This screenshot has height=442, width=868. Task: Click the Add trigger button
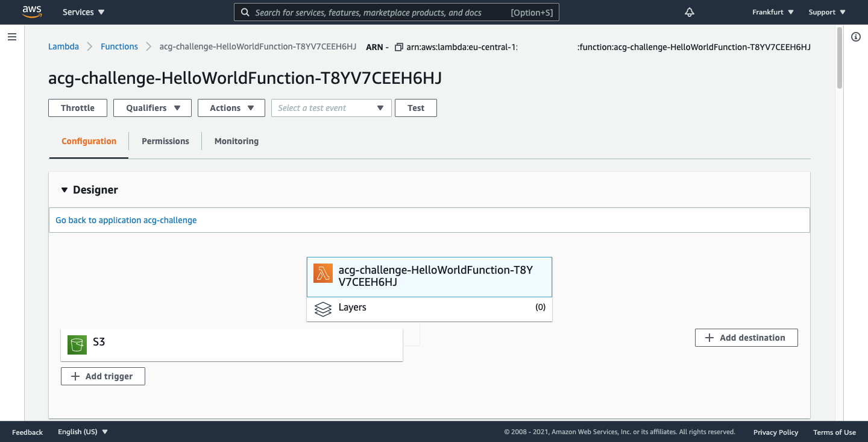(x=103, y=376)
